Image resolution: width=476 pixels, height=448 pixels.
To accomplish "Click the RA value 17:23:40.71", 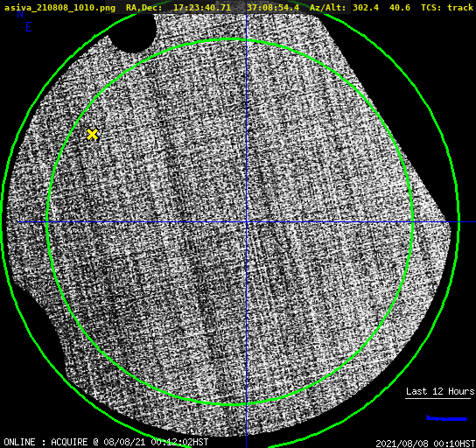I will [202, 8].
